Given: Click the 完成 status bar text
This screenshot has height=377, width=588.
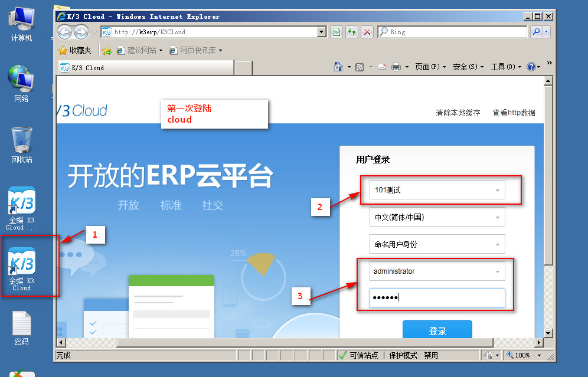Looking at the screenshot, I should (x=63, y=355).
